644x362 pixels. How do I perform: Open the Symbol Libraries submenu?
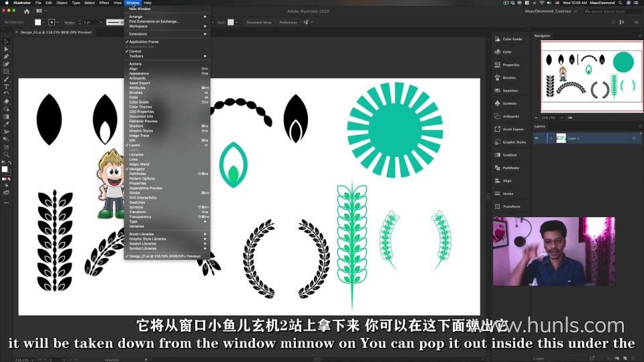click(x=167, y=249)
